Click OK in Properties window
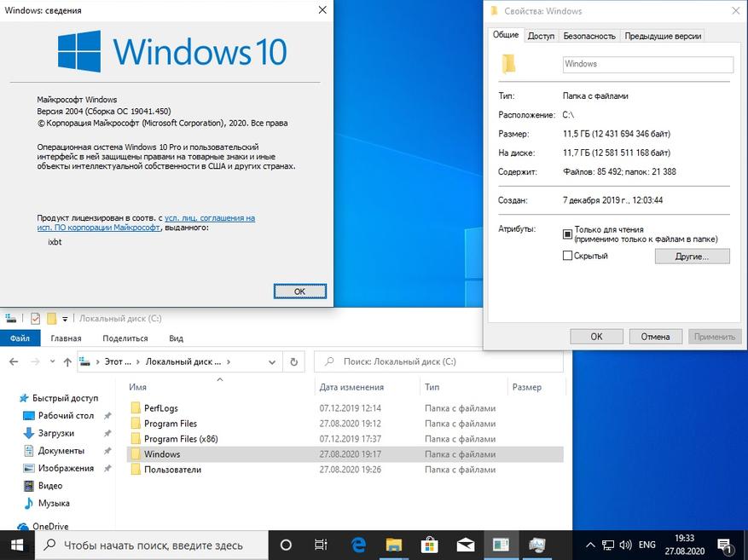 [596, 337]
